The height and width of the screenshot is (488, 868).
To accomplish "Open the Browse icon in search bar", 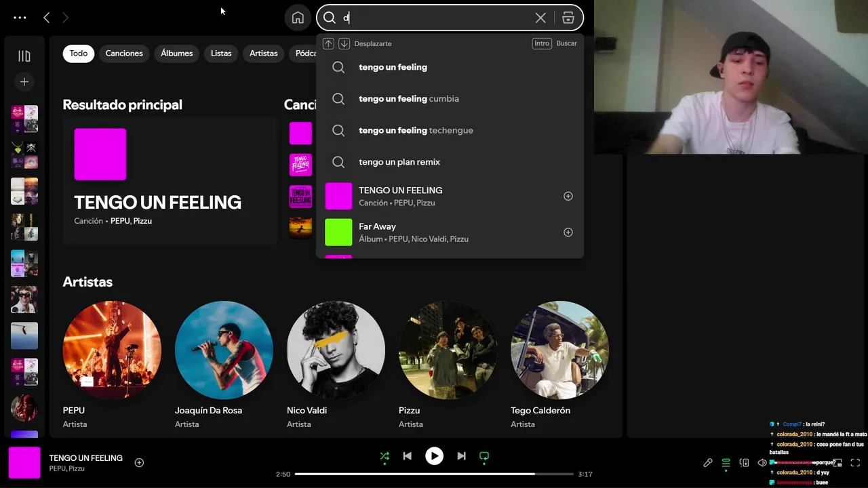I will point(568,18).
